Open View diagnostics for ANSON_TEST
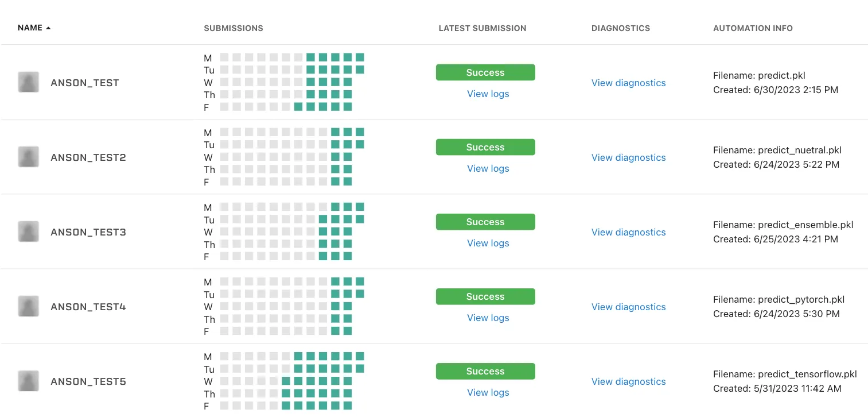 point(629,83)
